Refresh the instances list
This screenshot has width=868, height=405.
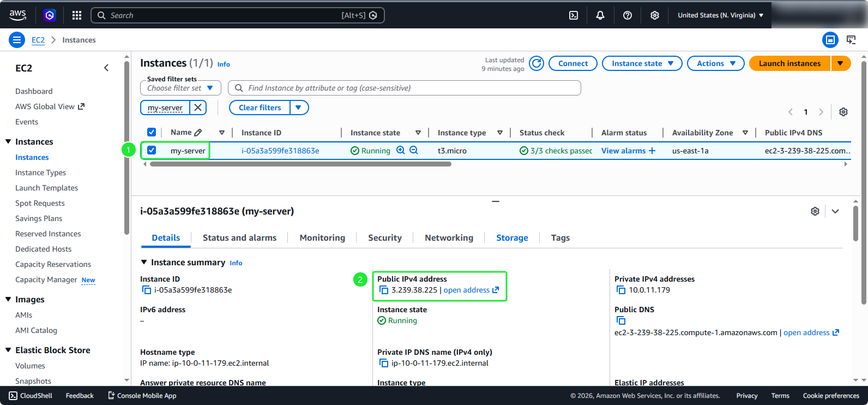(x=537, y=63)
